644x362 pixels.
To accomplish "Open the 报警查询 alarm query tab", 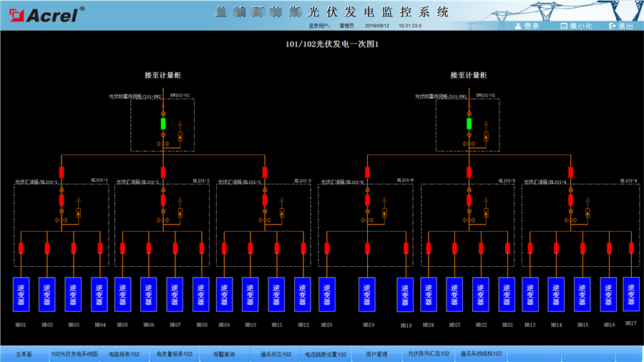I will point(223,354).
